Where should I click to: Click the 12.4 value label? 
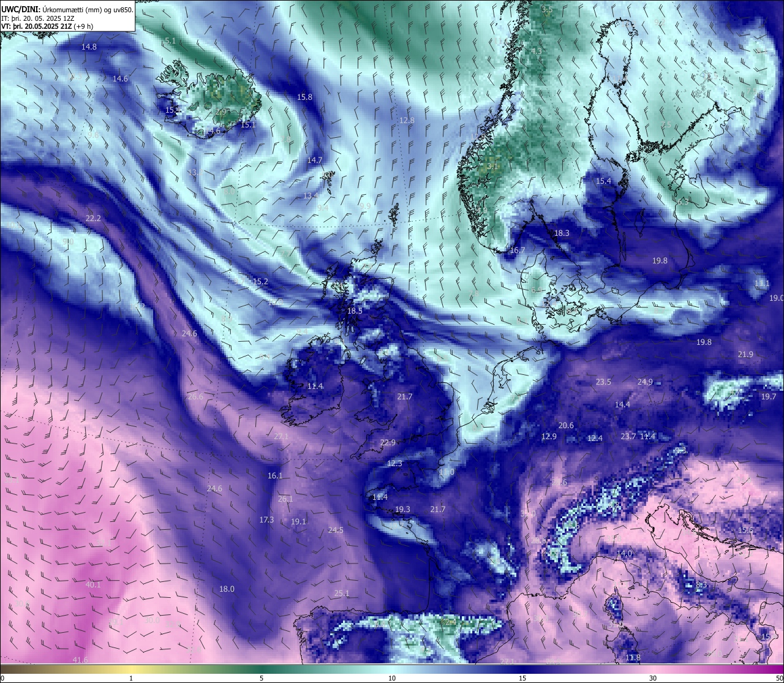[x=595, y=438]
